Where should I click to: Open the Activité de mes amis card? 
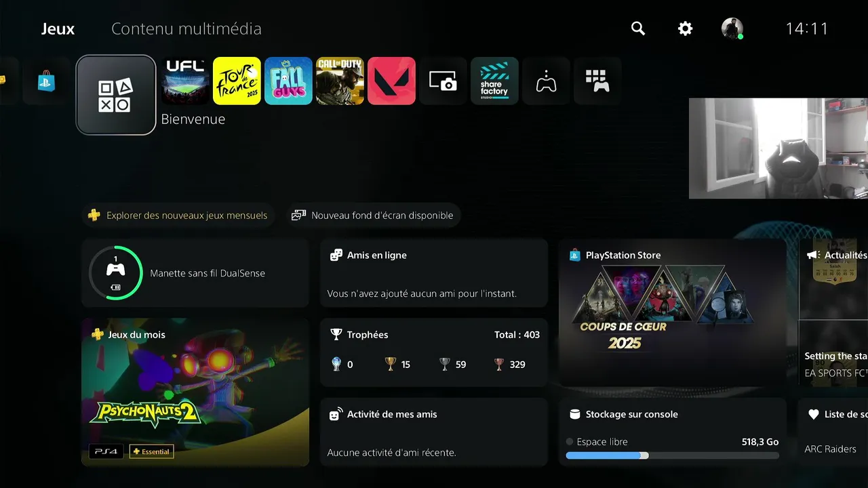coord(434,432)
